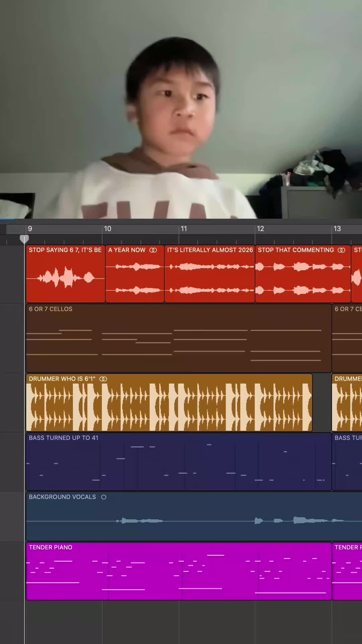Select the 'BACKGROUND VOCALS' audio region

click(x=194, y=517)
